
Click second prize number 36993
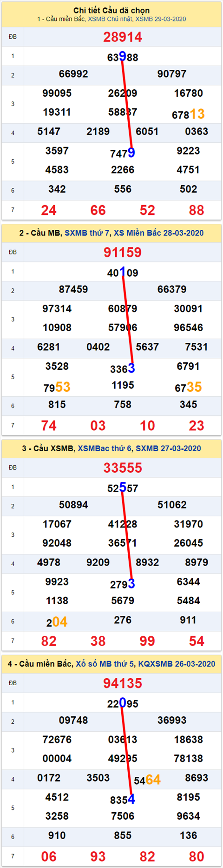tap(172, 720)
